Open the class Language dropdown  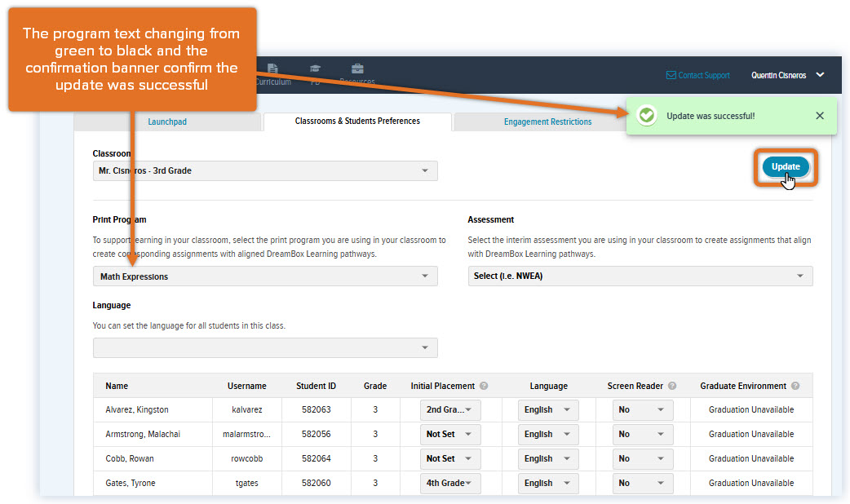click(x=265, y=348)
